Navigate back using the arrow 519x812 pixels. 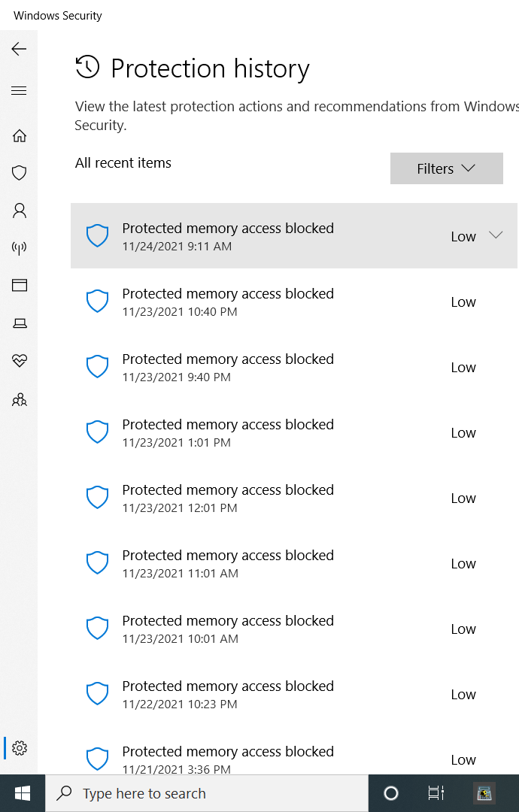click(19, 49)
